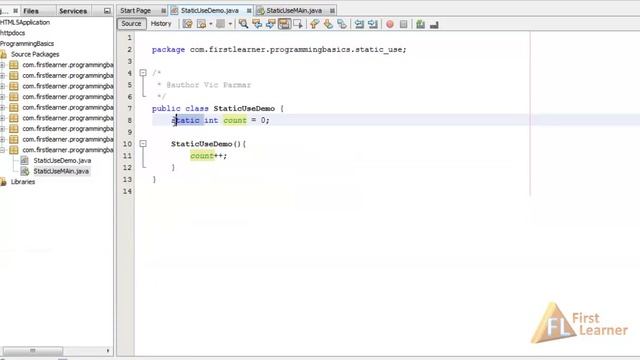The image size is (640, 360).
Task: Jump to Next Bookmark icon
Action: [x=328, y=24]
